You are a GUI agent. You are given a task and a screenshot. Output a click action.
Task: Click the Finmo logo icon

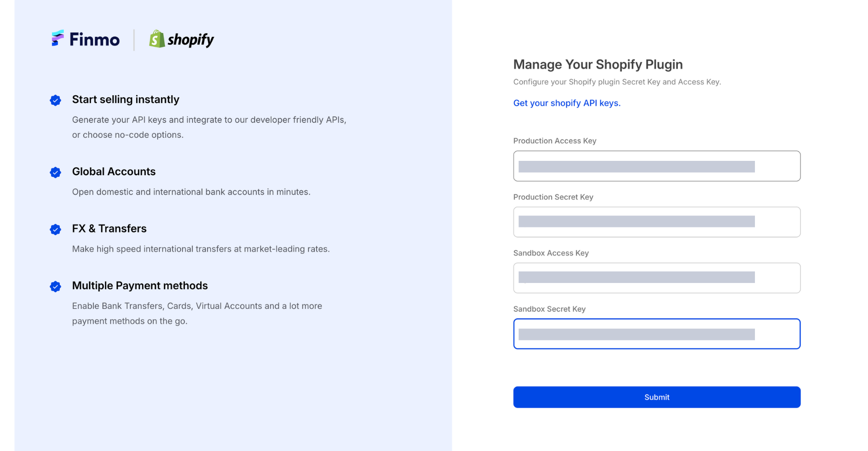click(x=57, y=38)
